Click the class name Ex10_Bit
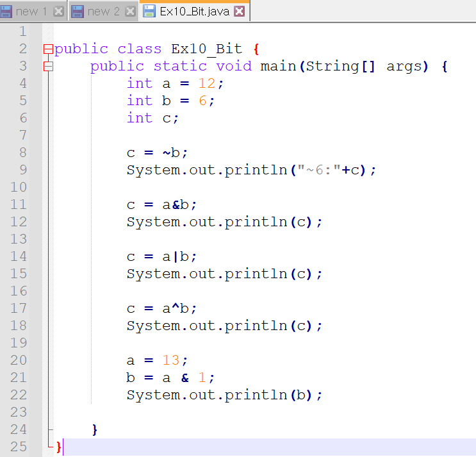Screen dimensions: 476x457 click(206, 49)
